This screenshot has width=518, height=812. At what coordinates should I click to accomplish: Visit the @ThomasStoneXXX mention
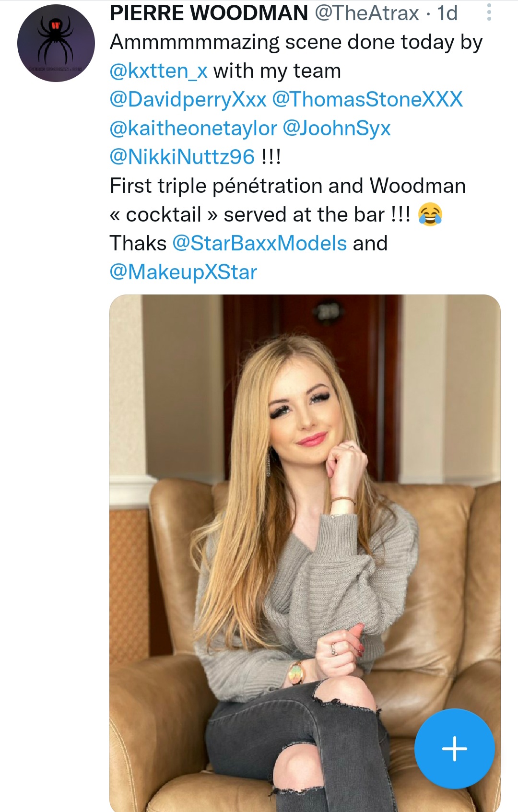point(367,100)
